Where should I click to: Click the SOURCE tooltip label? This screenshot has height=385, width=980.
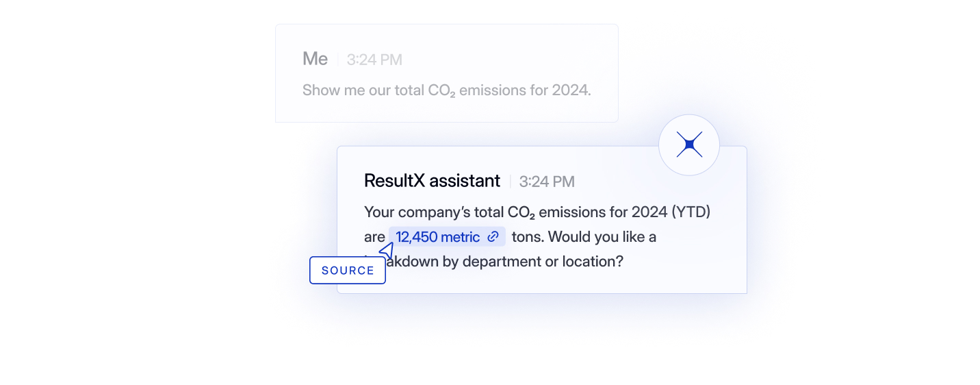click(x=348, y=270)
